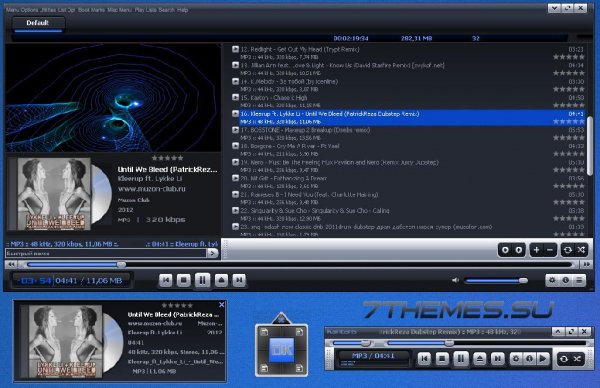Toggle shuffle mode in main playlist bar

[581, 250]
